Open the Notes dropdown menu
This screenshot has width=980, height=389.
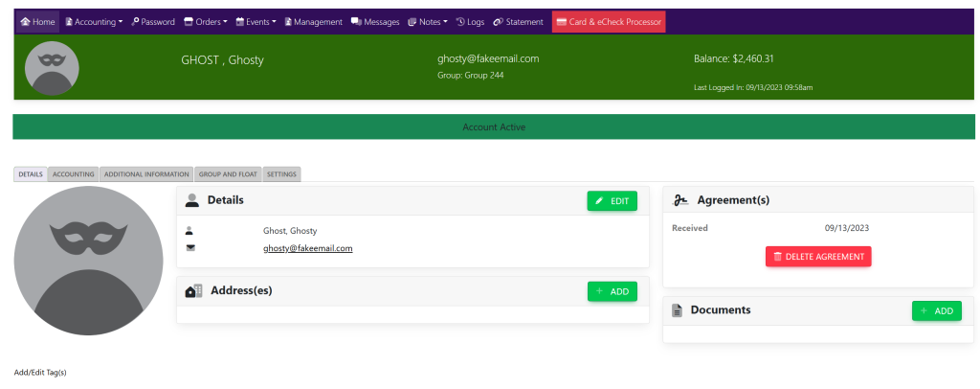coord(427,22)
